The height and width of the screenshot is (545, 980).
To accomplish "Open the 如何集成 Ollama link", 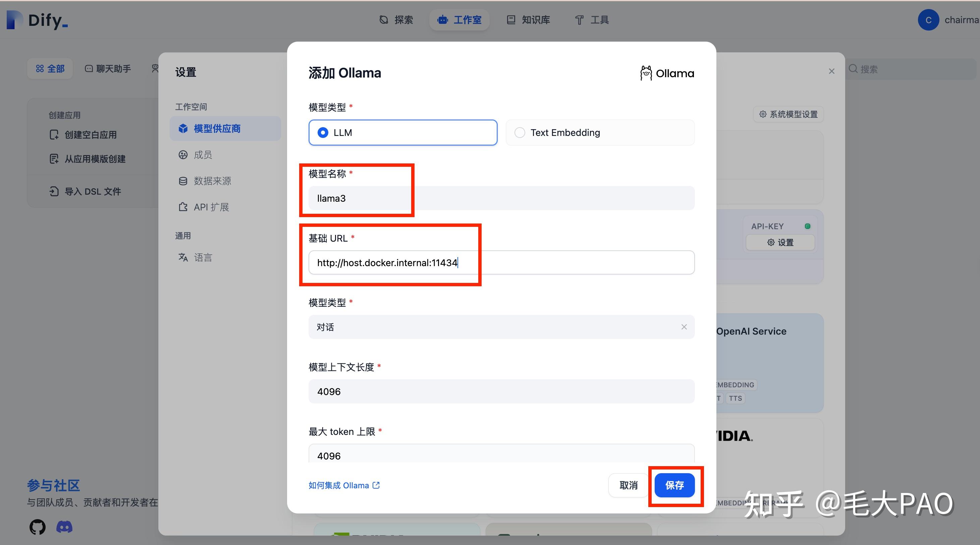I will (344, 485).
